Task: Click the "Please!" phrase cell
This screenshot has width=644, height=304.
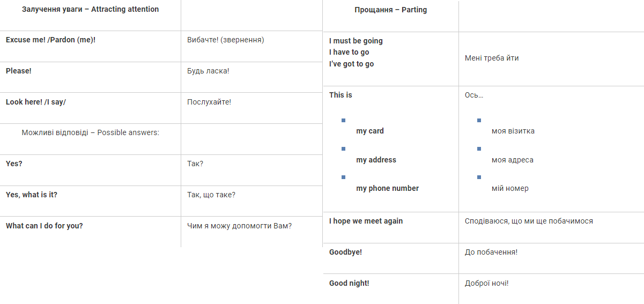Action: click(19, 71)
